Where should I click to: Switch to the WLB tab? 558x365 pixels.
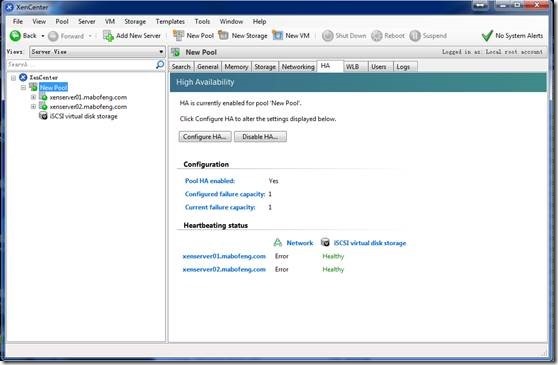[356, 67]
